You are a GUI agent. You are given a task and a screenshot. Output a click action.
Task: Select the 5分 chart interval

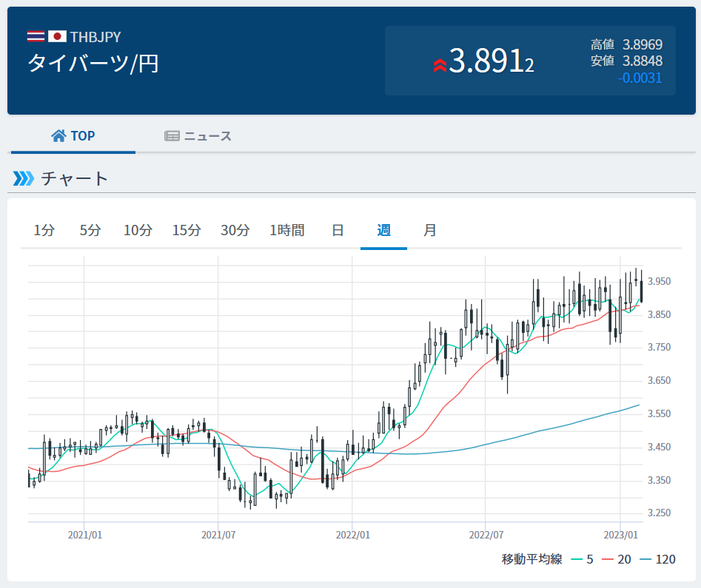click(x=90, y=230)
